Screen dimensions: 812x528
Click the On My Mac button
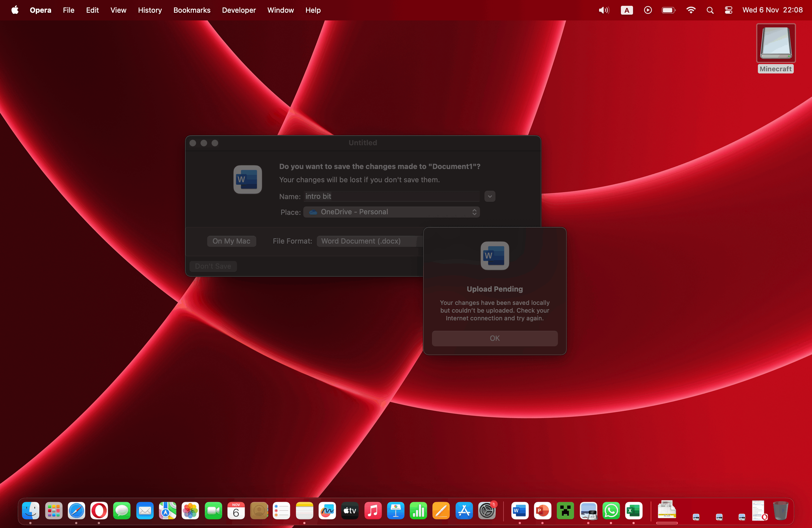point(231,241)
